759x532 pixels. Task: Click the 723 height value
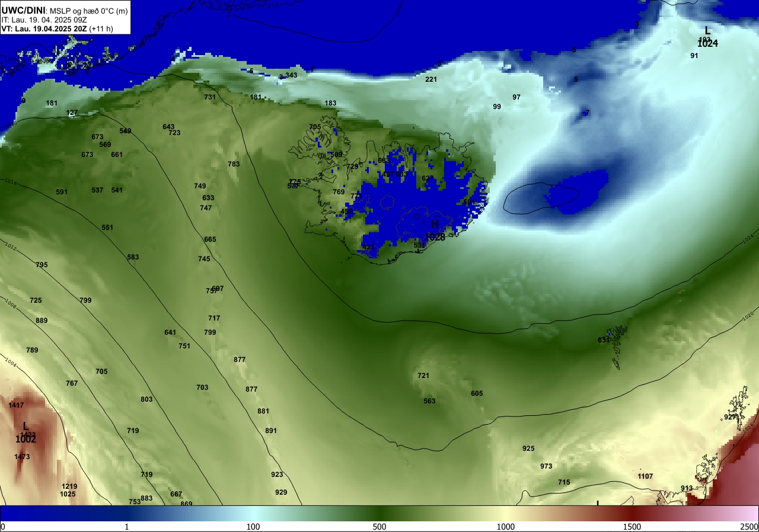174,133
